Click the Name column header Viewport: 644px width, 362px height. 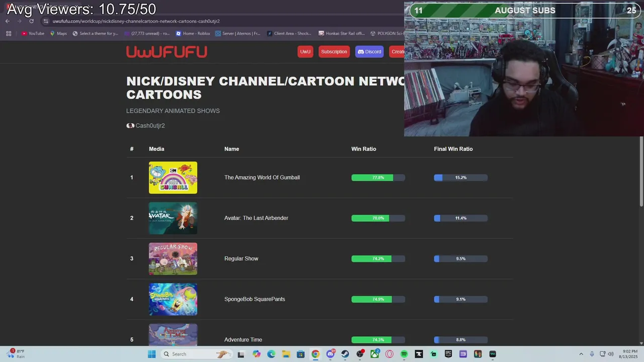(x=231, y=149)
